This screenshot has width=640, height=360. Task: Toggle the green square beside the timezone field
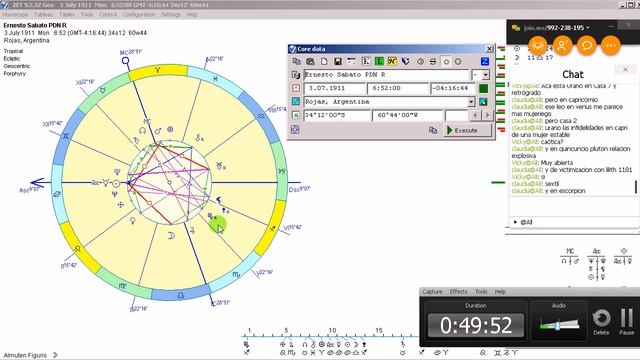pyautogui.click(x=484, y=88)
